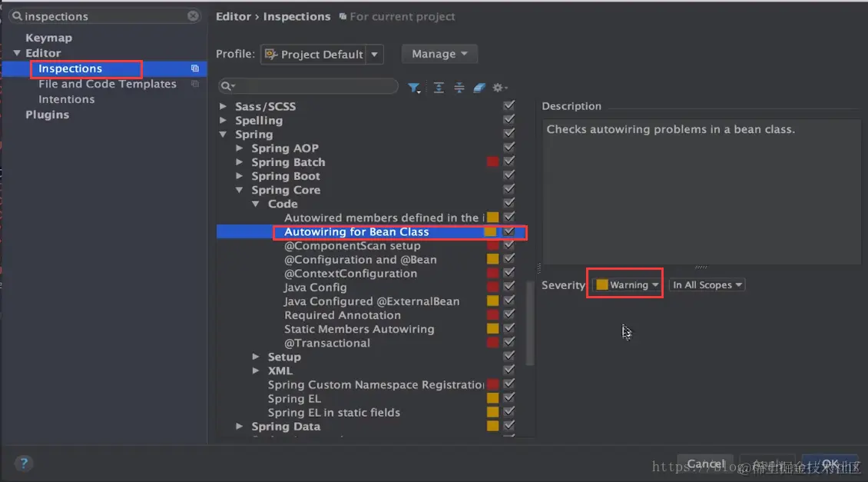Expand the Setup node
This screenshot has width=868, height=482.
[x=256, y=356]
